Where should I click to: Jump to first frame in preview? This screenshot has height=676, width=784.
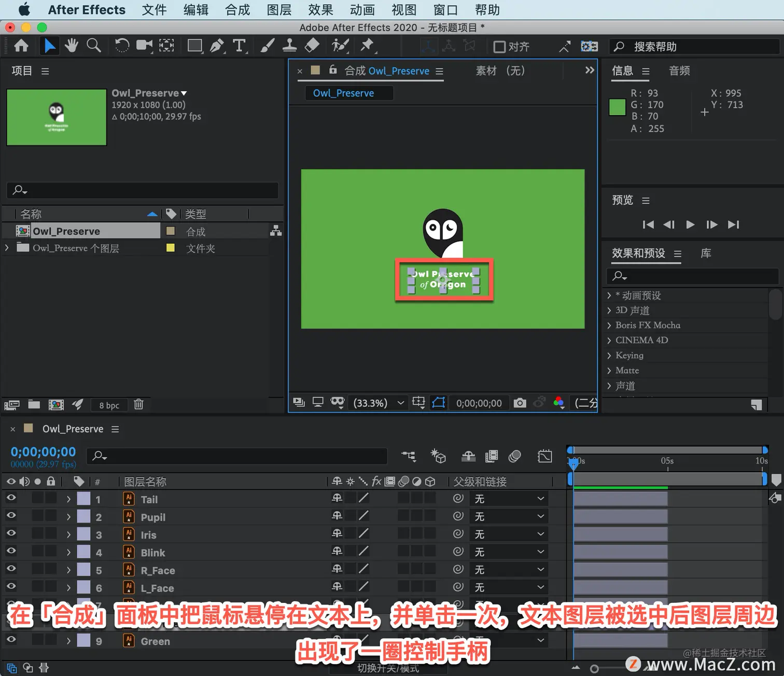pos(648,224)
